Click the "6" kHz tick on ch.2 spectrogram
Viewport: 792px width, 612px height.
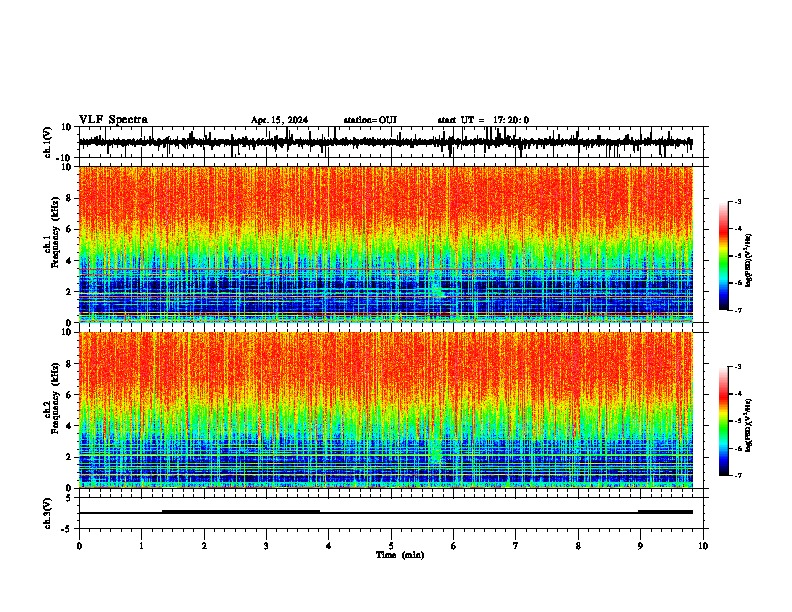tap(69, 395)
